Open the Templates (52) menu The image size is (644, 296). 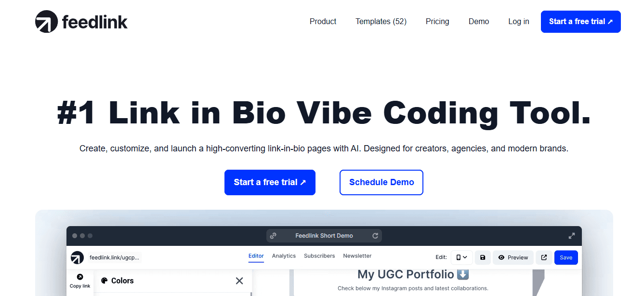[x=381, y=21]
